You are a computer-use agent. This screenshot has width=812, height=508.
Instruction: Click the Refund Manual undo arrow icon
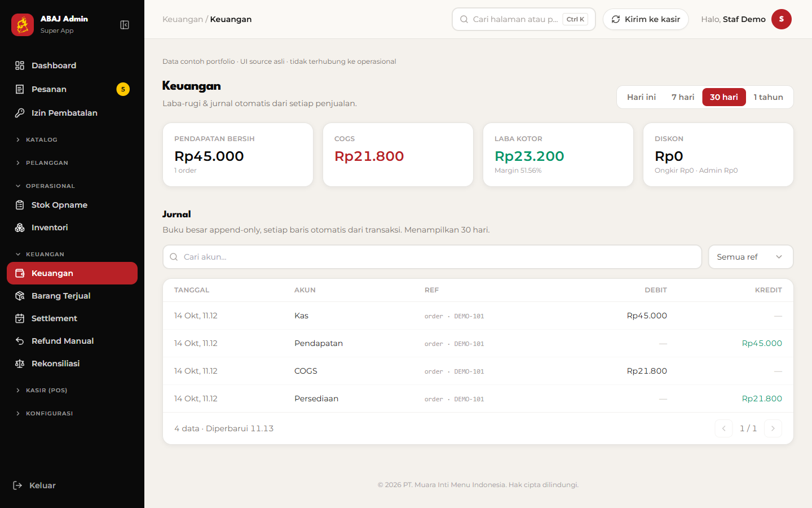click(x=20, y=341)
